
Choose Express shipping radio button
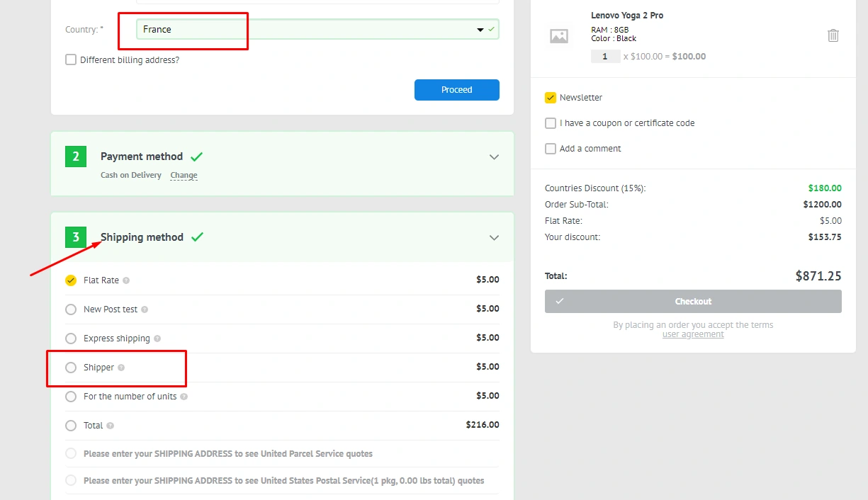pyautogui.click(x=71, y=339)
